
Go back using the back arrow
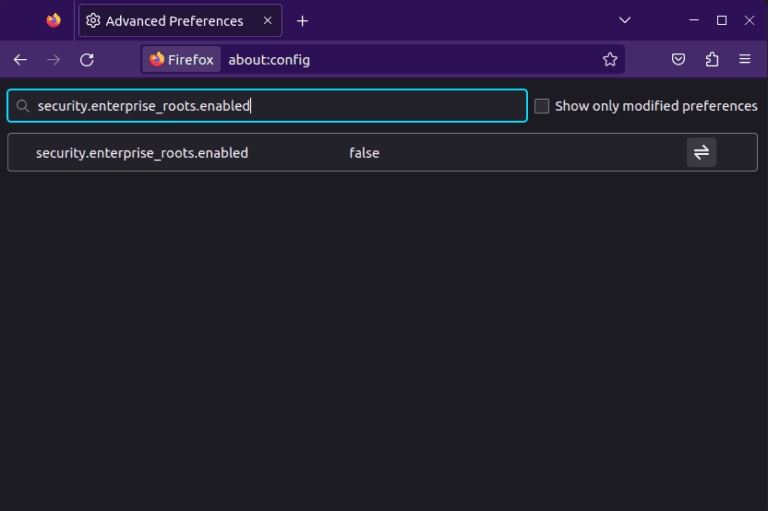20,60
